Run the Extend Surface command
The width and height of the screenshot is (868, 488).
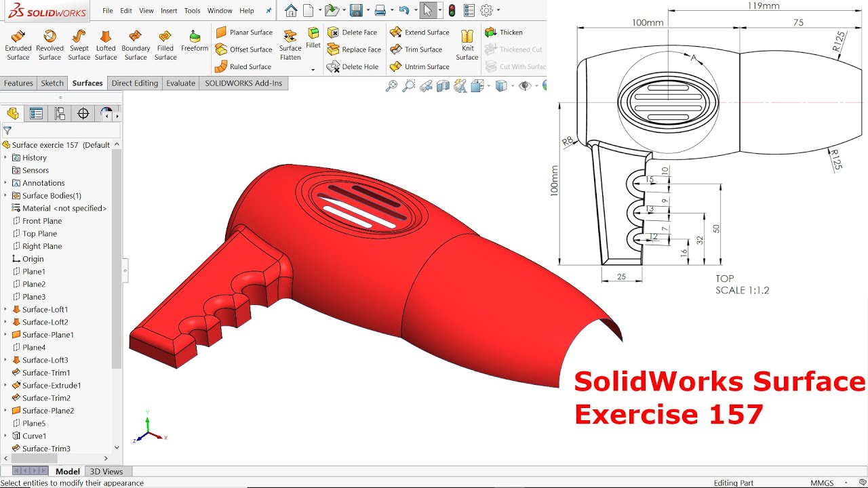coord(420,33)
